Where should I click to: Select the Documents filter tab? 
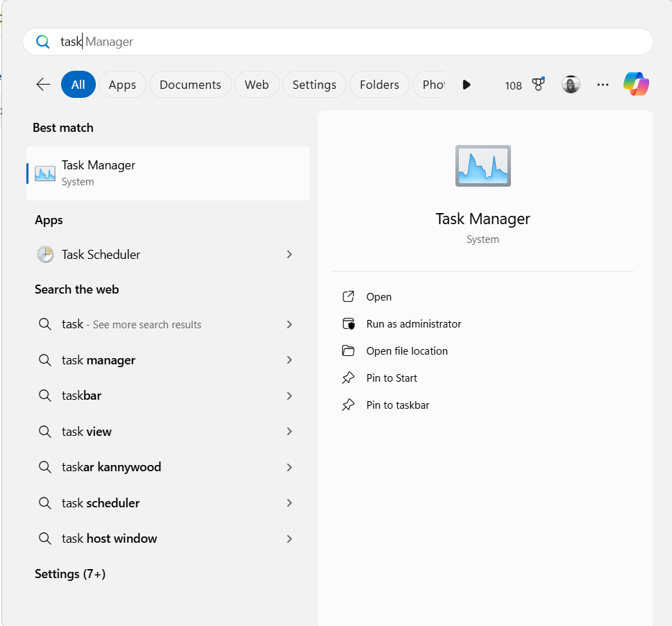pyautogui.click(x=190, y=84)
